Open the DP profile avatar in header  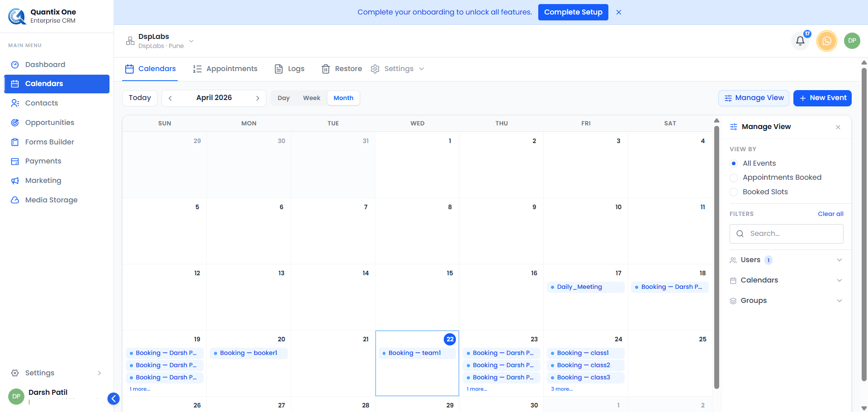[852, 41]
